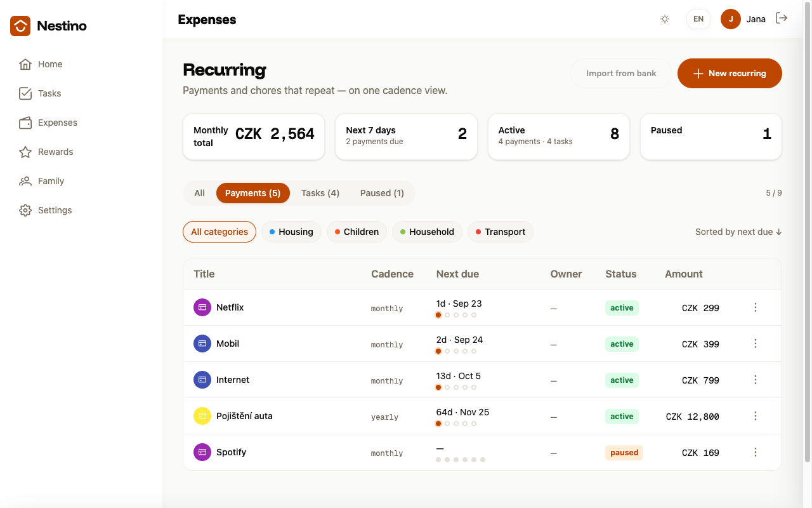Click the active status badge for Netflix
The height and width of the screenshot is (508, 812).
coord(622,308)
